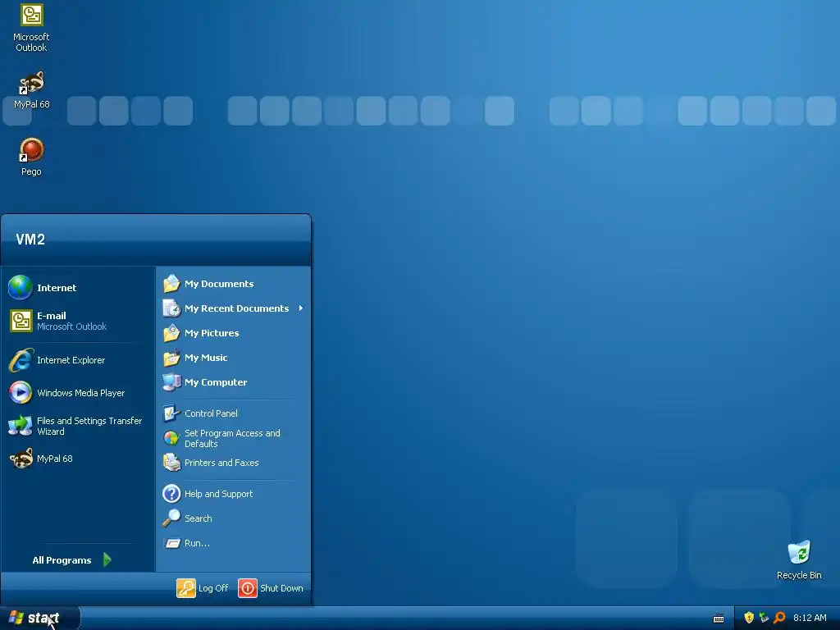
Task: Click the Shut Down power icon
Action: [x=248, y=587]
